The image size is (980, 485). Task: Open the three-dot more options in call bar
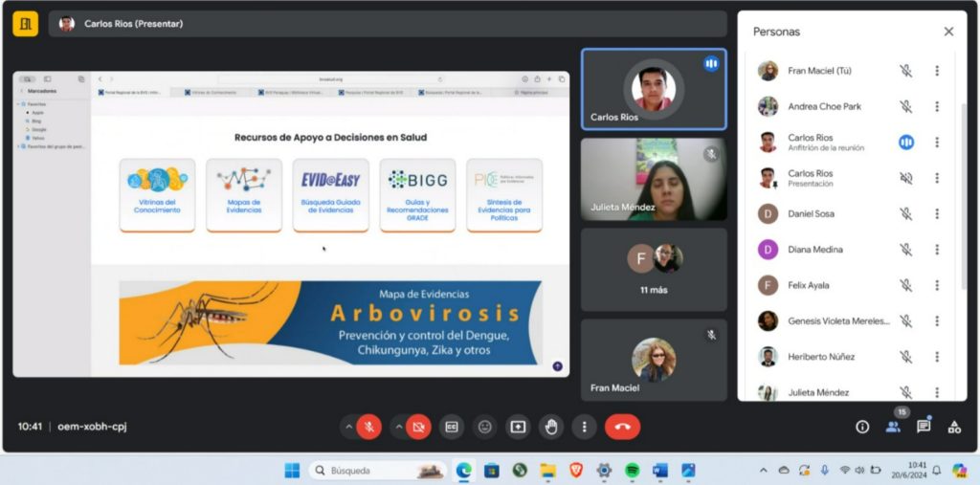point(584,427)
